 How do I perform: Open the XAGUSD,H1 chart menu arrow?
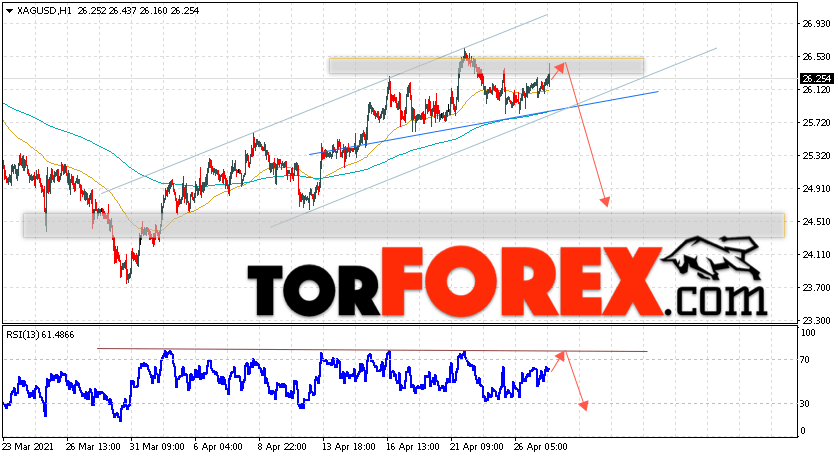[x=9, y=11]
